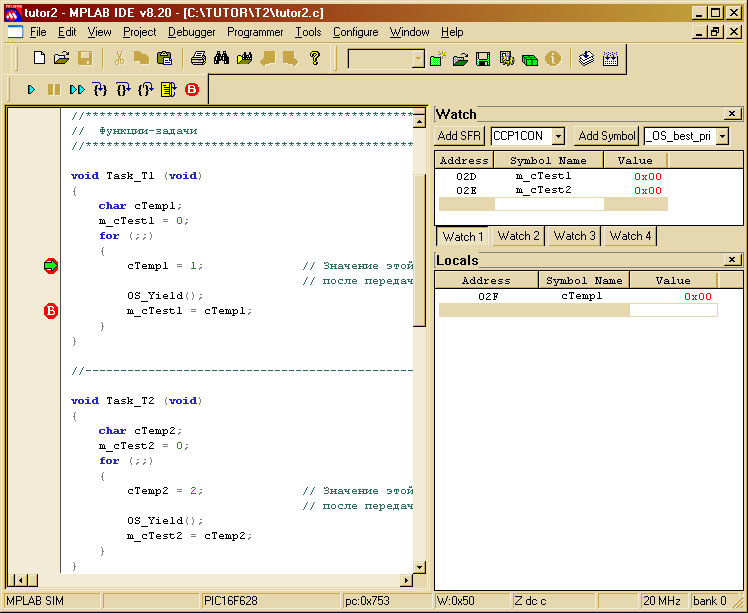The height and width of the screenshot is (613, 748).
Task: Open the Window menu
Action: pyautogui.click(x=409, y=32)
